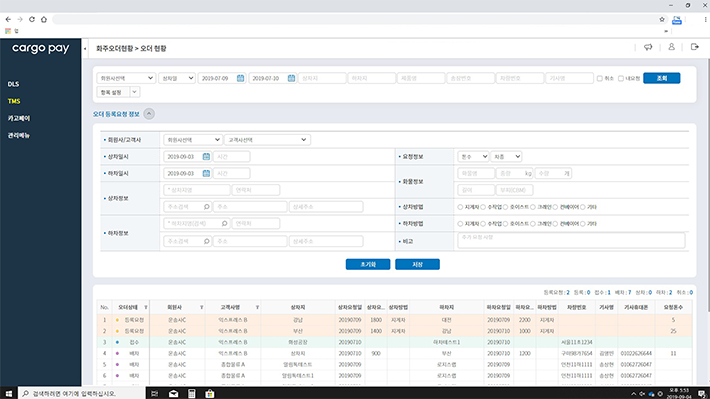Click the cargo pay logo
710x399 pixels.
41,48
